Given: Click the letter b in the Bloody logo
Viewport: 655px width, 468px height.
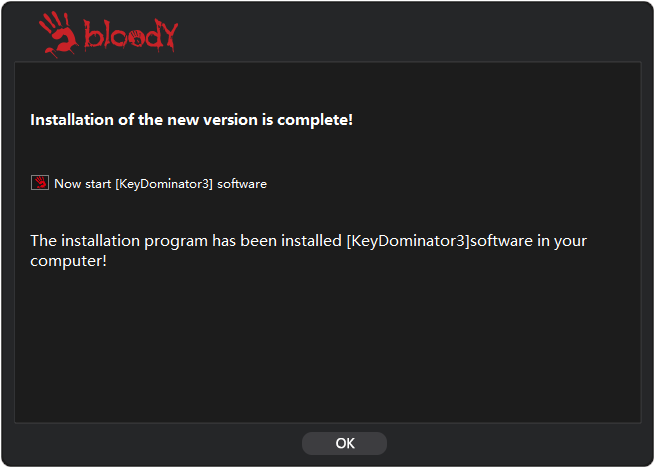Looking at the screenshot, I should [x=94, y=35].
